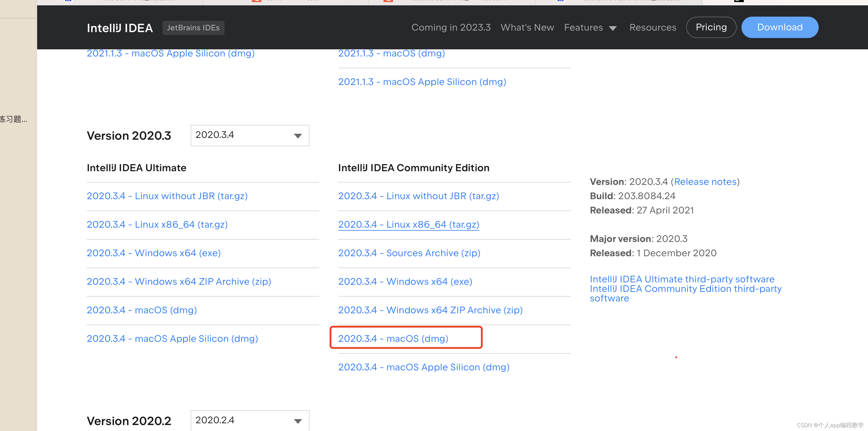Screen dimensions: 868x431
Task: Select the IntelliJ IDEA Ultimate heading
Action: pyautogui.click(x=136, y=168)
